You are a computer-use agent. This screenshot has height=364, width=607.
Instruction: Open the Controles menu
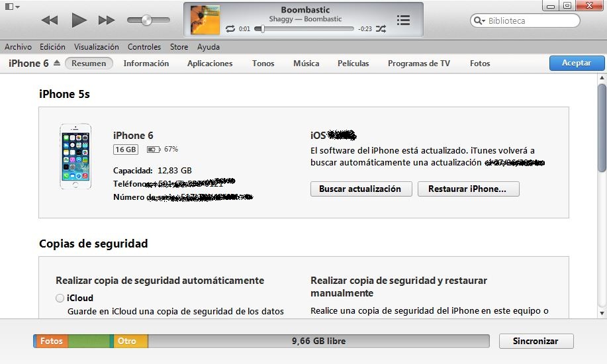tap(144, 47)
